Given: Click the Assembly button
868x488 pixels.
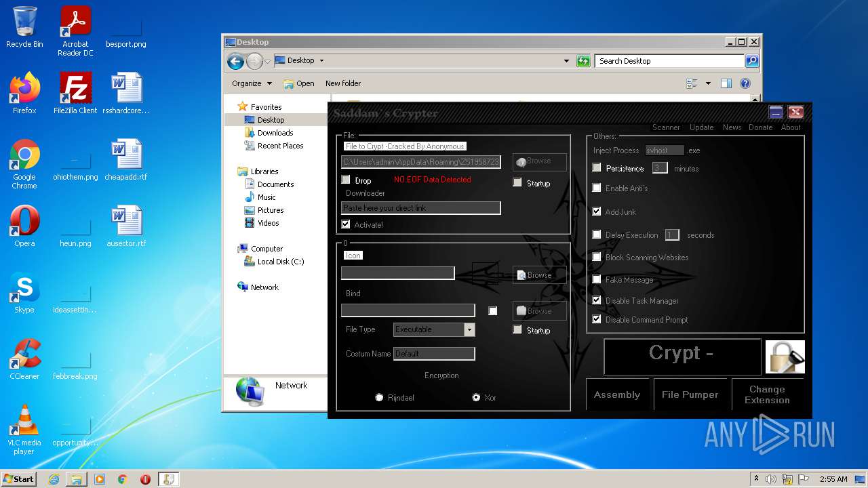Looking at the screenshot, I should tap(617, 394).
